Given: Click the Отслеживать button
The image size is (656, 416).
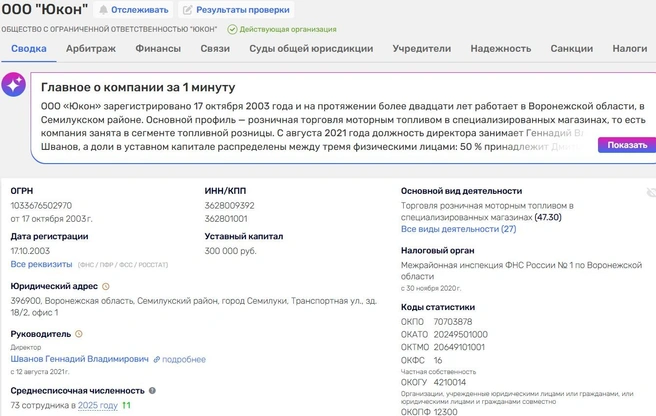Looking at the screenshot, I should point(134,10).
